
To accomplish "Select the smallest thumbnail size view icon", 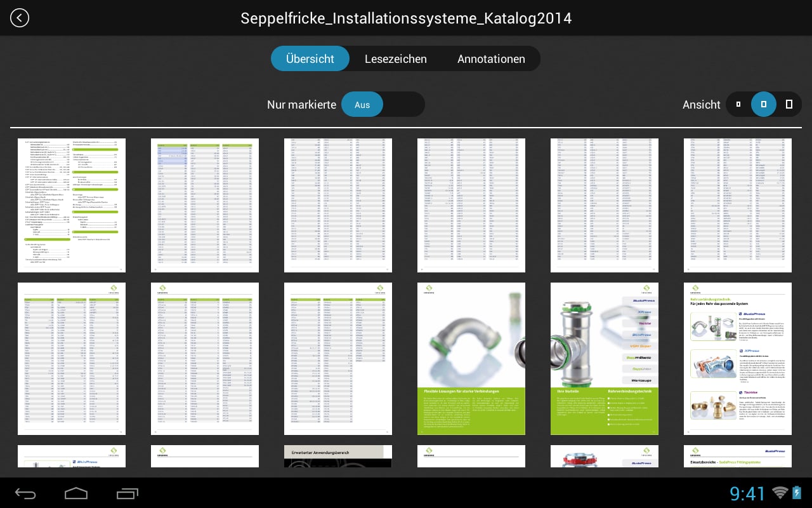I will pos(738,104).
